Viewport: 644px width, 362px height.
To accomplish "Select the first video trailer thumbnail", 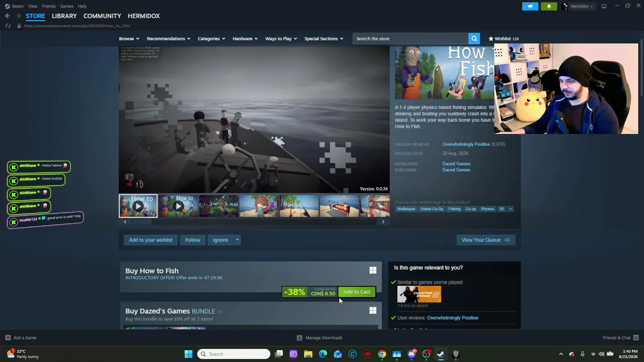I will click(x=138, y=206).
